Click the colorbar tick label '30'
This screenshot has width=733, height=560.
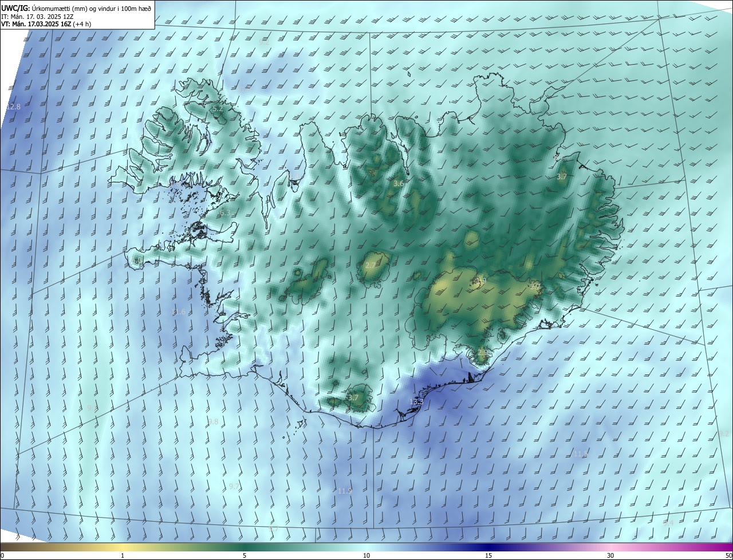[x=610, y=555]
